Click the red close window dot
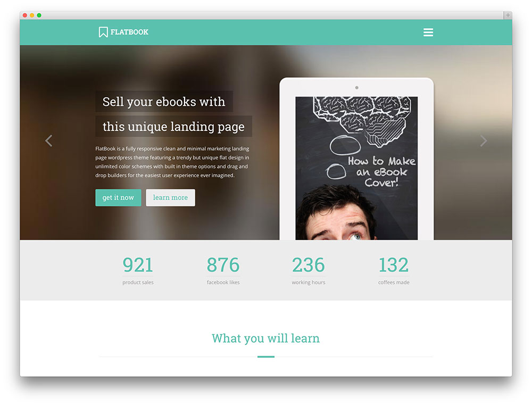Viewport: 532px width, 405px height. point(25,15)
